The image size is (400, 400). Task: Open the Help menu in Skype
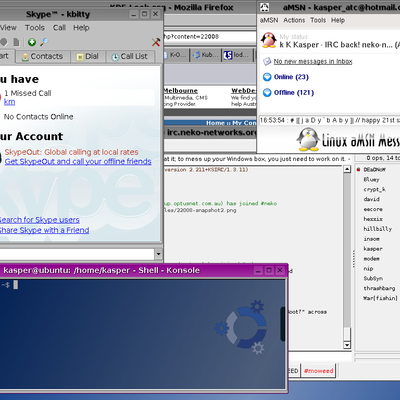tap(81, 28)
